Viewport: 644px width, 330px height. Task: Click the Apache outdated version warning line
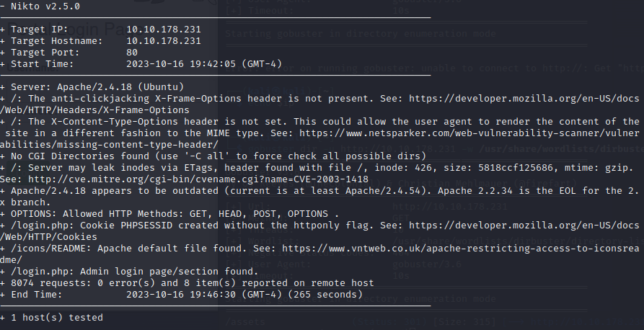pyautogui.click(x=288, y=191)
